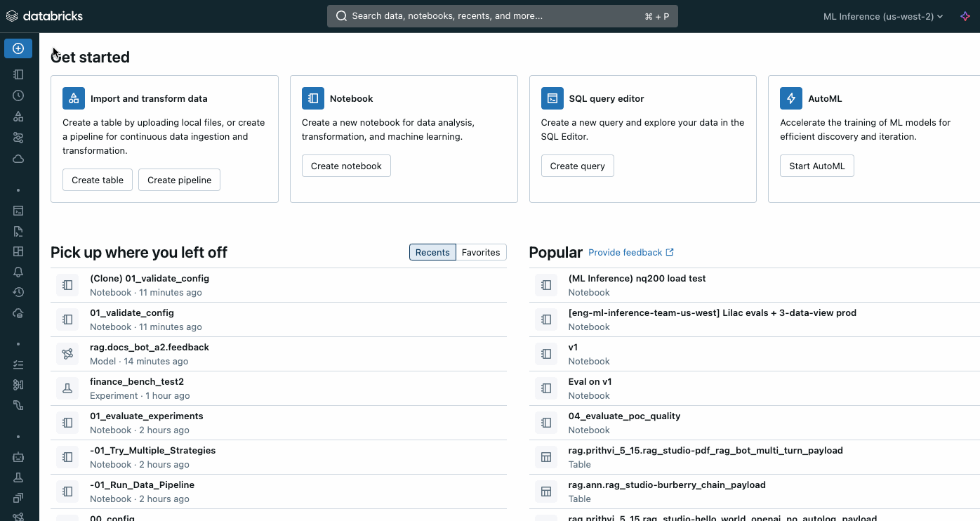Open Query History icon in sidebar
The width and height of the screenshot is (980, 521).
[18, 292]
